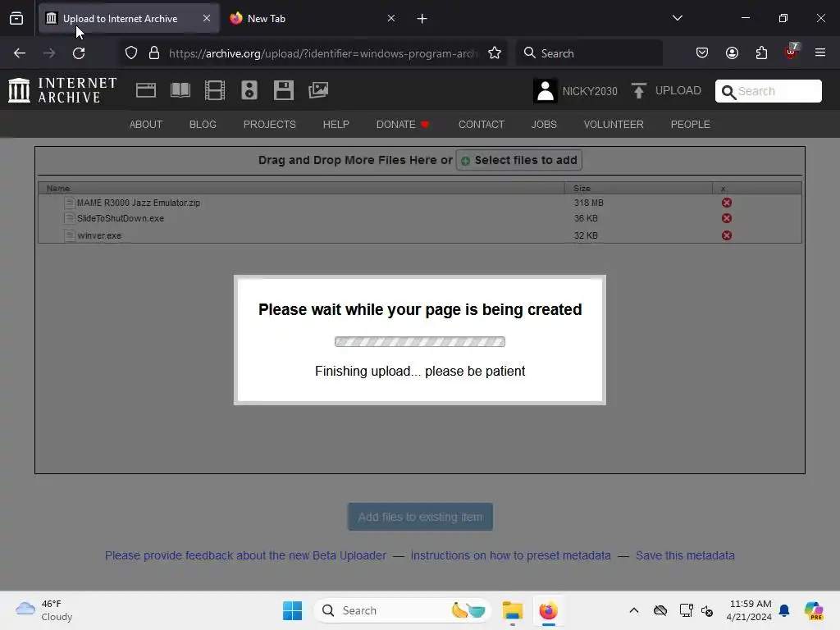Show site security lock information
The image size is (840, 630).
click(x=154, y=53)
